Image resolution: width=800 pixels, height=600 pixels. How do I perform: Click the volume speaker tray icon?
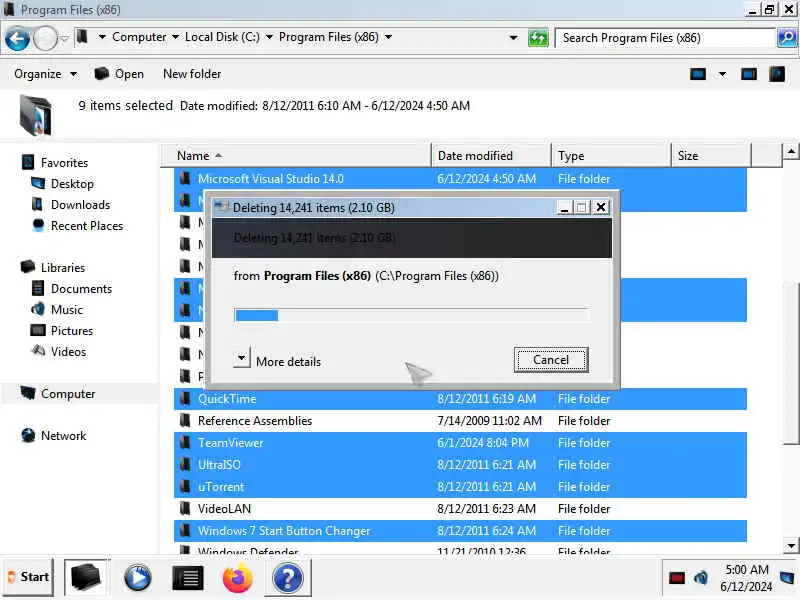[x=701, y=578]
